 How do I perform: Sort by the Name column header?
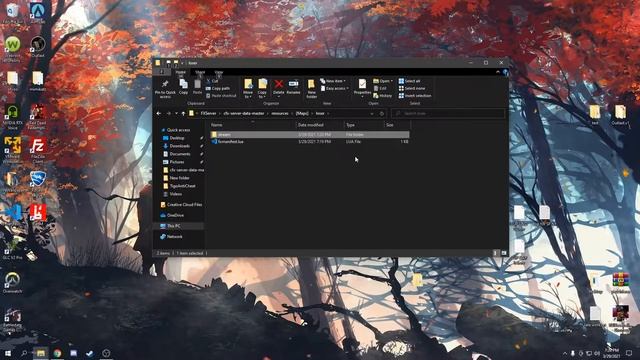pyautogui.click(x=252, y=125)
